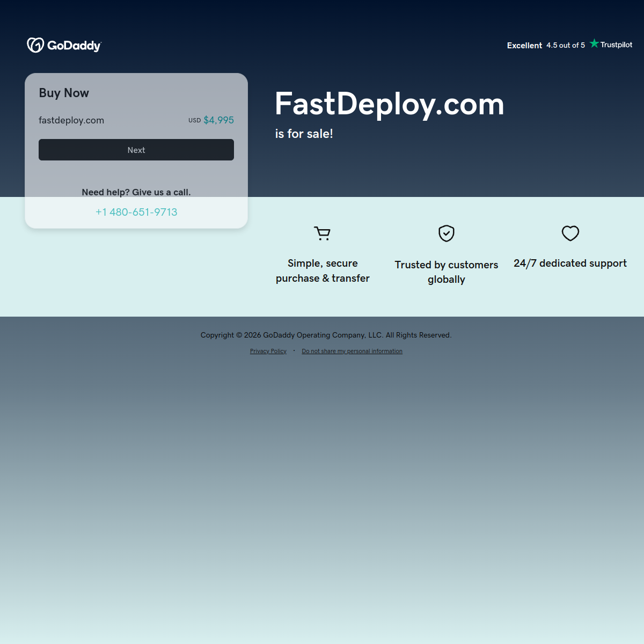This screenshot has width=644, height=644.
Task: Click the Trustpilot rating text
Action: 566,46
